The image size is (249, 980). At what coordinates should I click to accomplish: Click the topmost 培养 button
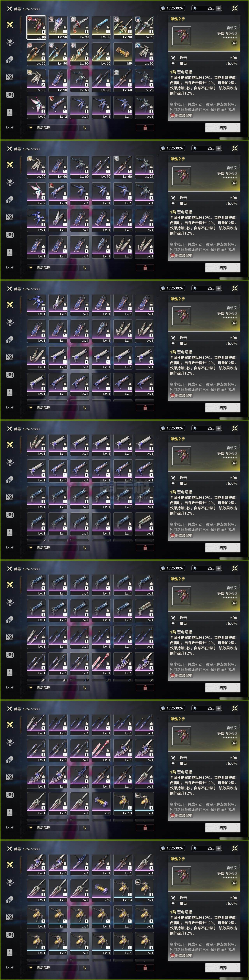point(223,128)
